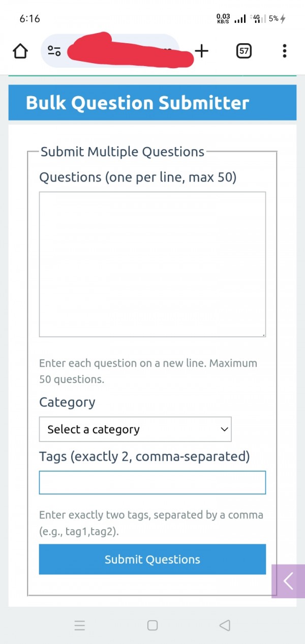Click the Category field label
This screenshot has width=305, height=644.
(67, 402)
